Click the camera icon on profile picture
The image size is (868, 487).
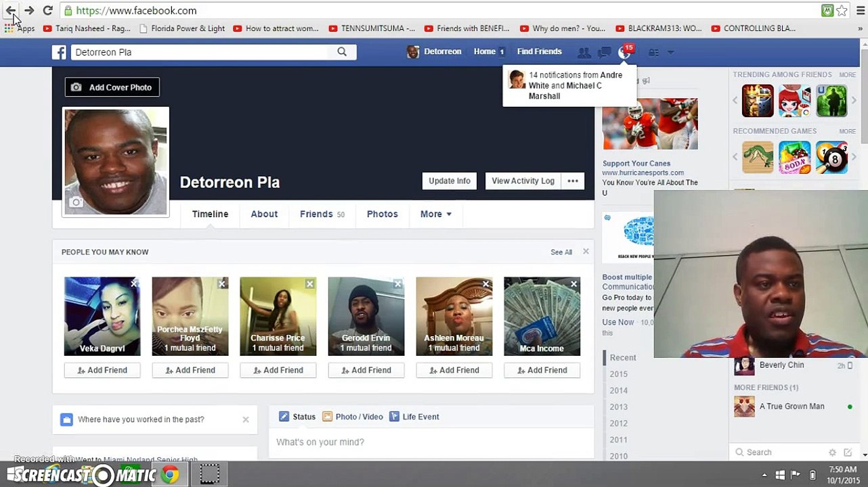(77, 202)
